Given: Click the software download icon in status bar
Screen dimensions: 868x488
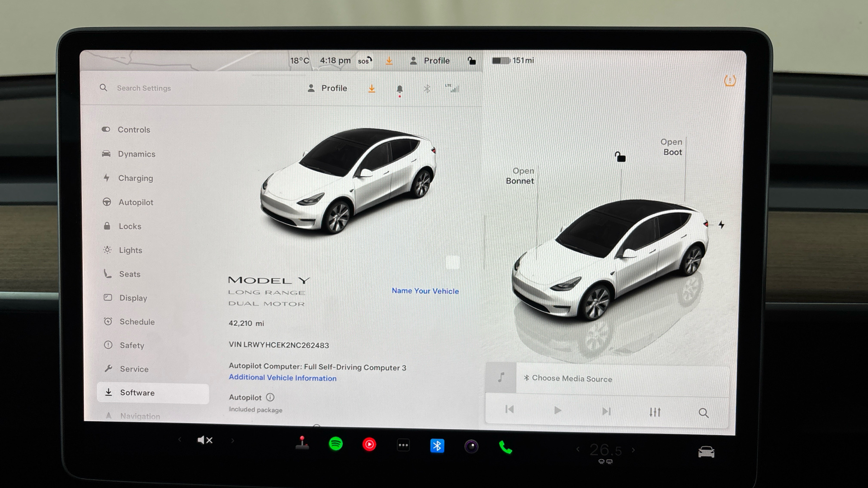Looking at the screenshot, I should (389, 61).
